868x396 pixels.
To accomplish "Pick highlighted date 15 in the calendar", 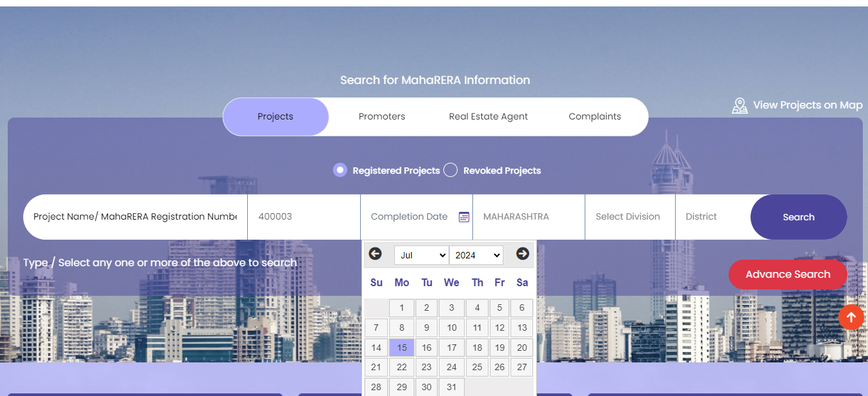I will pos(401,348).
